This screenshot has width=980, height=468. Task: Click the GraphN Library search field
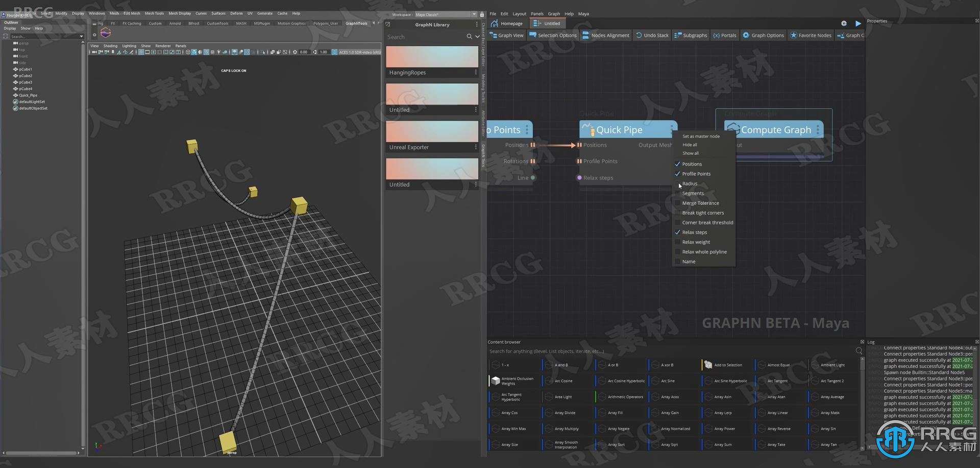tap(425, 37)
